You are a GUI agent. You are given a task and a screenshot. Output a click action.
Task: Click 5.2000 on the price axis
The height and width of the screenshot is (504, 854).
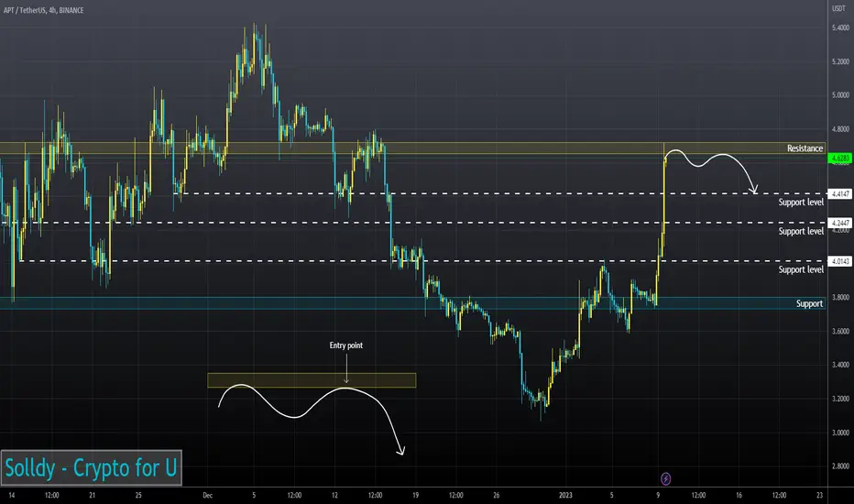[840, 61]
